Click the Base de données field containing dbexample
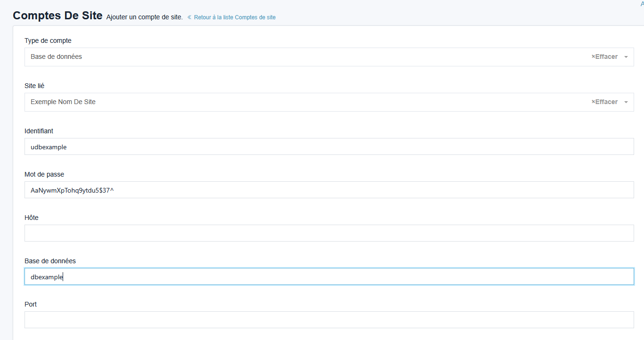Screen dimensions: 644x340 pos(329,277)
